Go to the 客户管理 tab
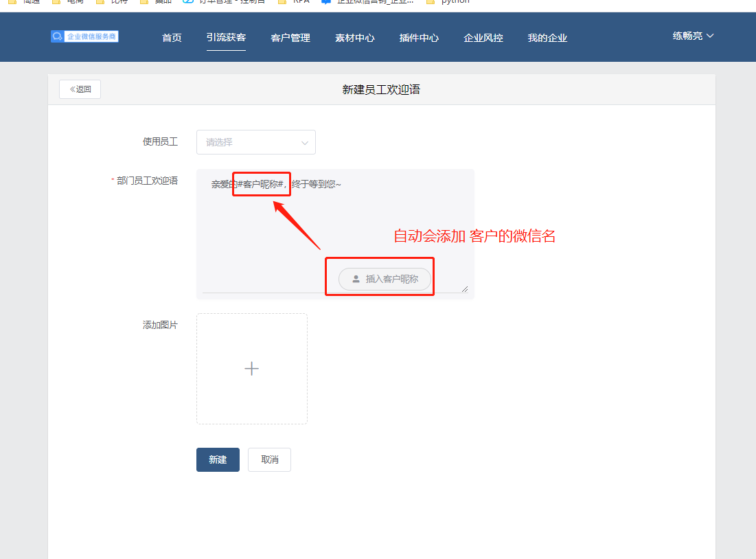Image resolution: width=756 pixels, height=559 pixels. click(290, 38)
